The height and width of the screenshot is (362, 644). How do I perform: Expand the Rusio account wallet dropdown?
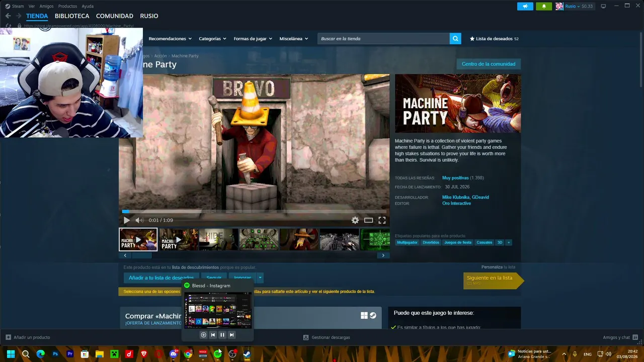579,7
